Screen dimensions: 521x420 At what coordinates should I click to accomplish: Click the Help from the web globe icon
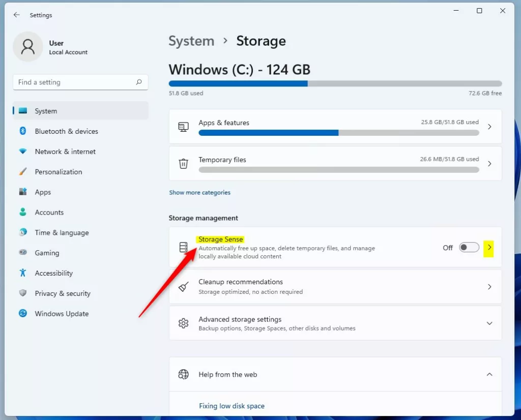[x=183, y=374]
